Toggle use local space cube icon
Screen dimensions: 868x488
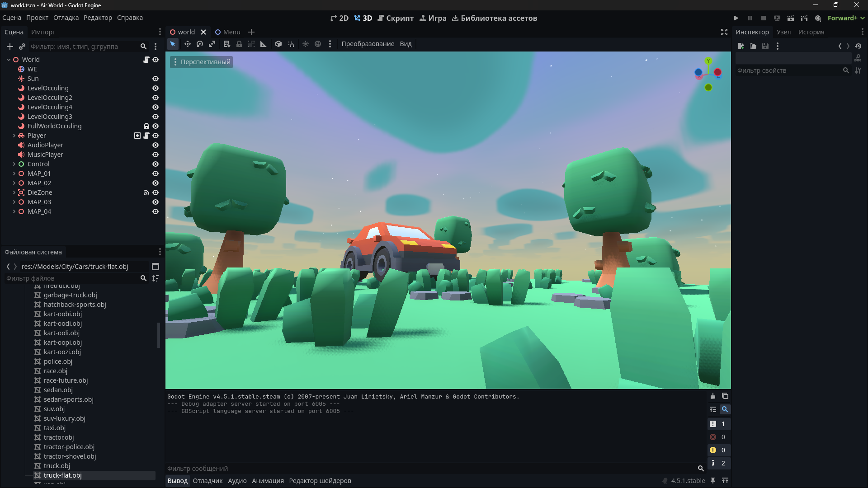(278, 44)
